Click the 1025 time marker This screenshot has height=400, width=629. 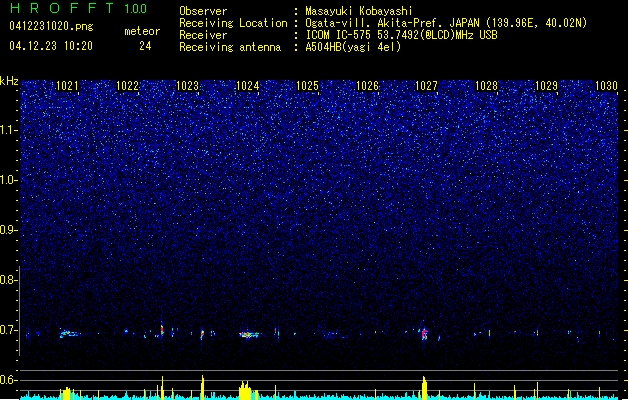[x=307, y=86]
